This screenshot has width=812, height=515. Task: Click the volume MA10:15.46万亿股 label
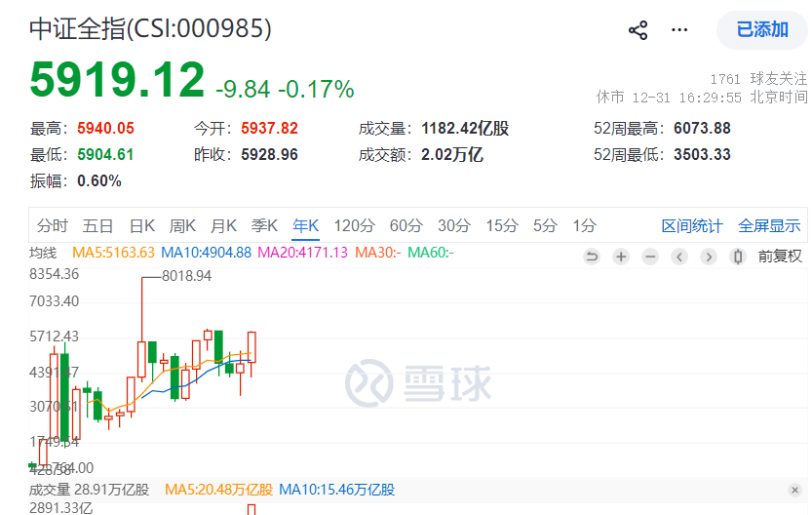(x=337, y=490)
